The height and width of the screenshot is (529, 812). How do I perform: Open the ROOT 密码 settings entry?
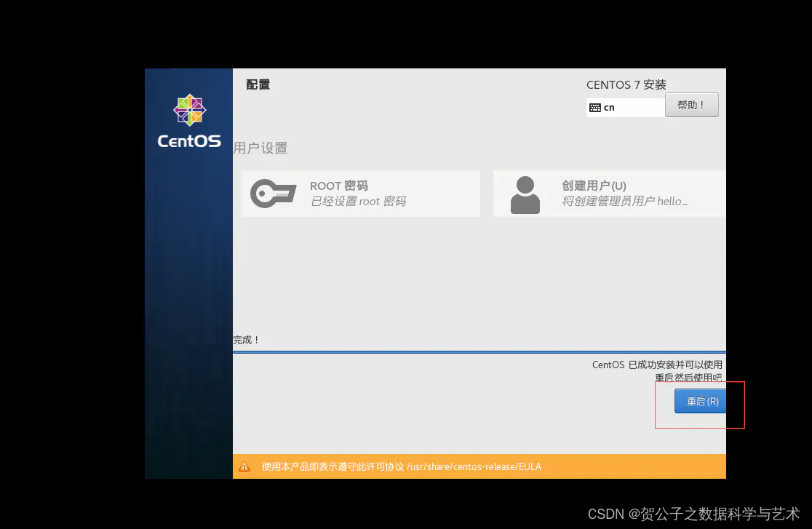[x=361, y=194]
